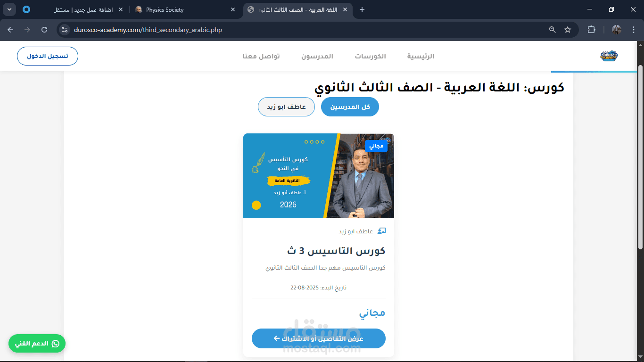Bookmark this page with the star icon
644x362 pixels.
click(568, 30)
